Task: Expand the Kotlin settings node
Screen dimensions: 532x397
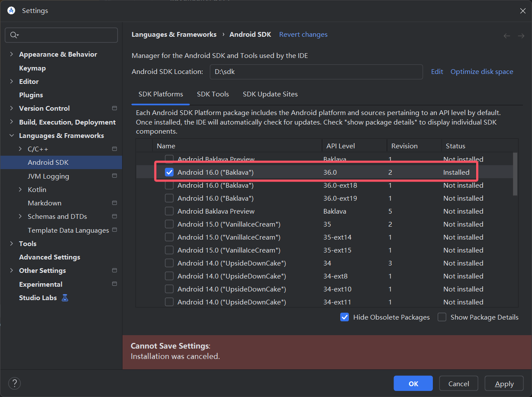Action: click(20, 189)
